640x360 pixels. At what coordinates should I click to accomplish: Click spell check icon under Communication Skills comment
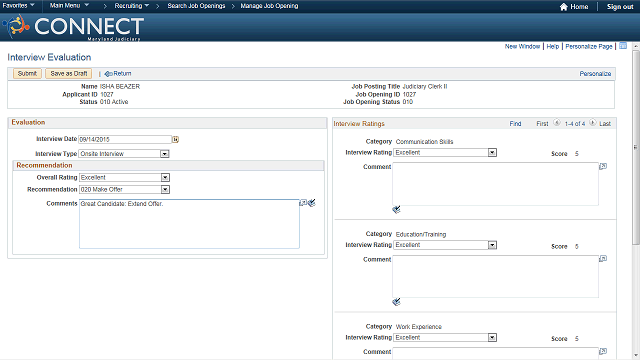(x=396, y=209)
